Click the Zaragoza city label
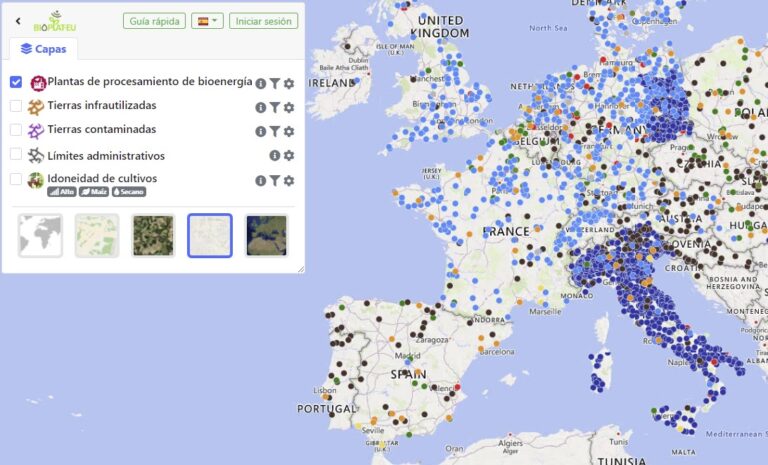Viewport: 768px width, 465px height. point(432,340)
